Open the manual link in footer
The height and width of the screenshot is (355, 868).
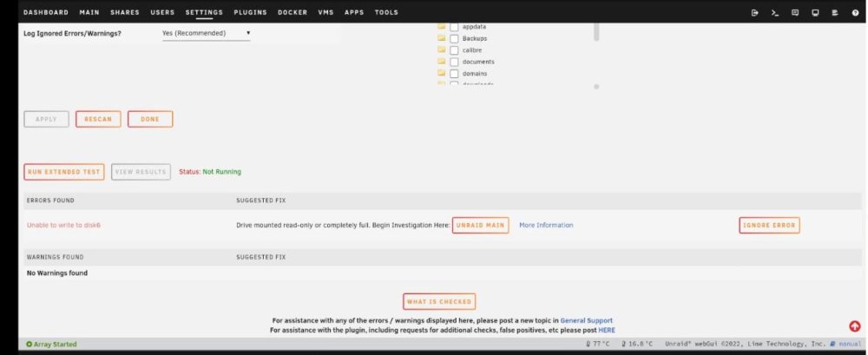coord(849,344)
